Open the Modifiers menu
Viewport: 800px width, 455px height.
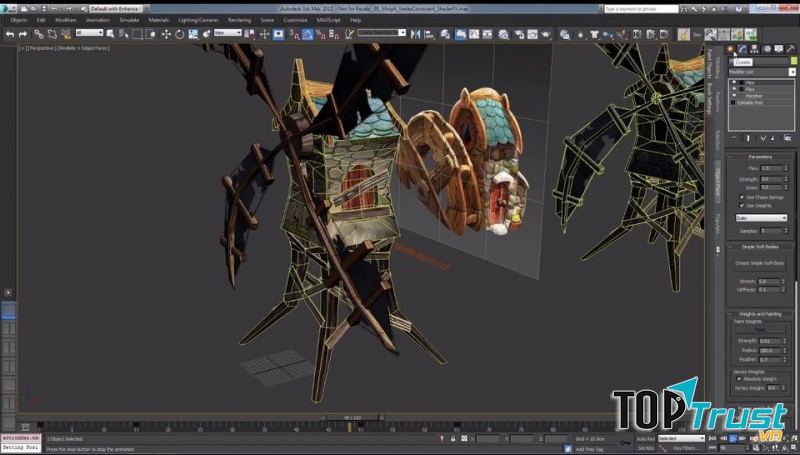[65, 19]
